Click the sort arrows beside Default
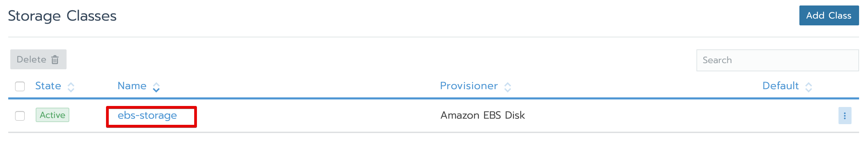868x155 pixels. pos(808,87)
